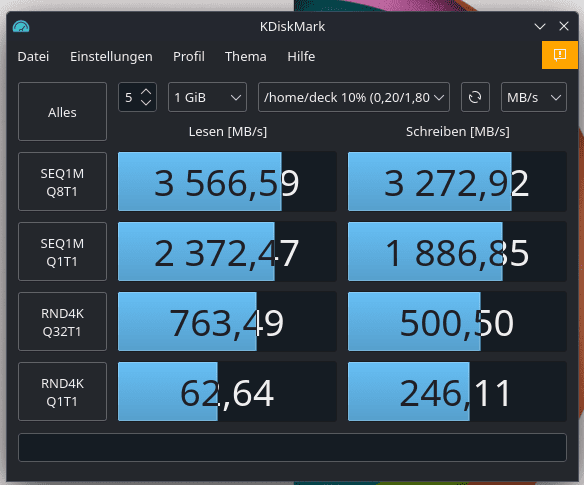
Task: Click the 3 566,59 read result bar
Action: tap(227, 182)
